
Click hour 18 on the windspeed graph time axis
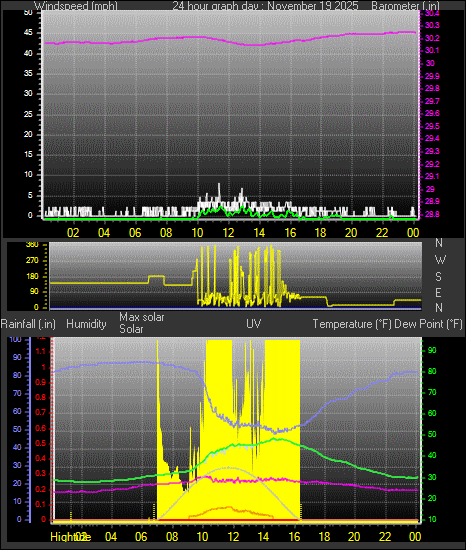(x=320, y=233)
